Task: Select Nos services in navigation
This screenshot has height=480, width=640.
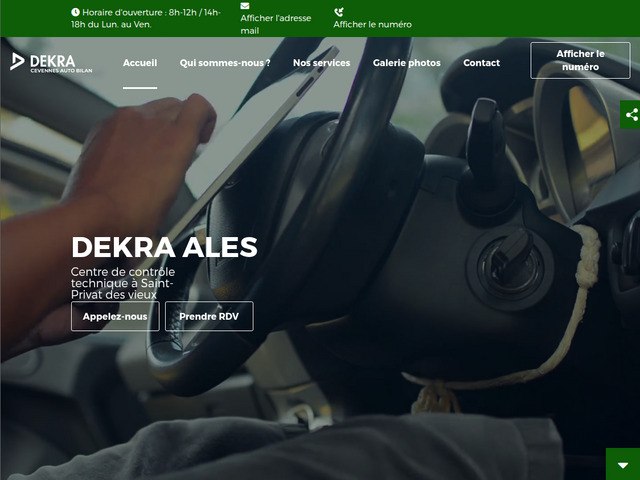Action: click(321, 62)
